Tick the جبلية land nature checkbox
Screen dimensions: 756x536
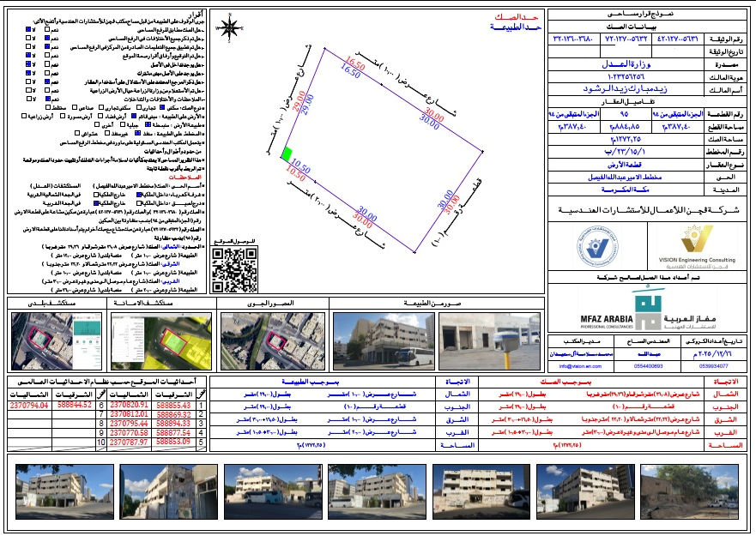[x=123, y=125]
